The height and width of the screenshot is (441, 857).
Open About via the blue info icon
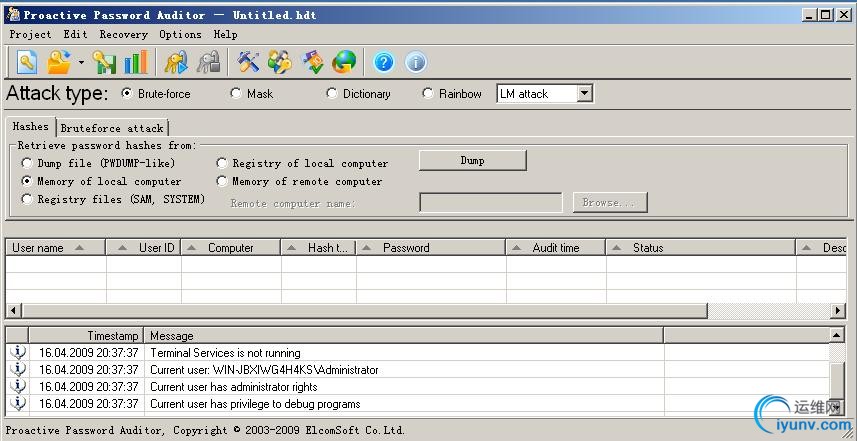point(416,62)
